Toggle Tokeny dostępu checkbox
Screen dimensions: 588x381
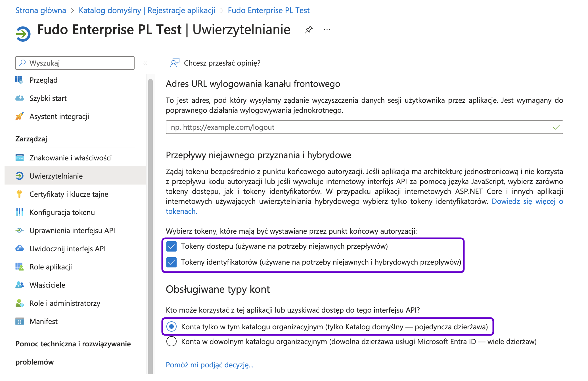click(171, 246)
